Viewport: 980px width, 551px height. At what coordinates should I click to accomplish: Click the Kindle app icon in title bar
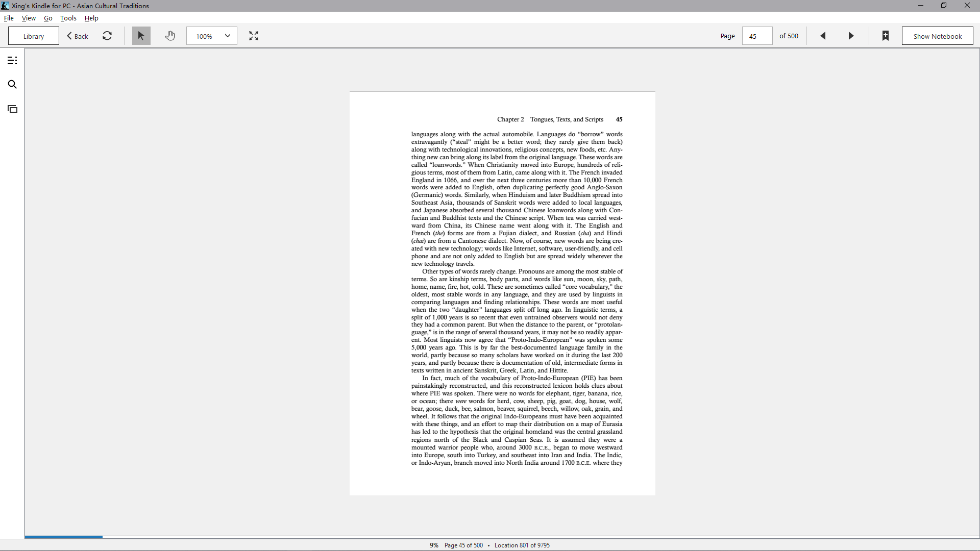(5, 6)
